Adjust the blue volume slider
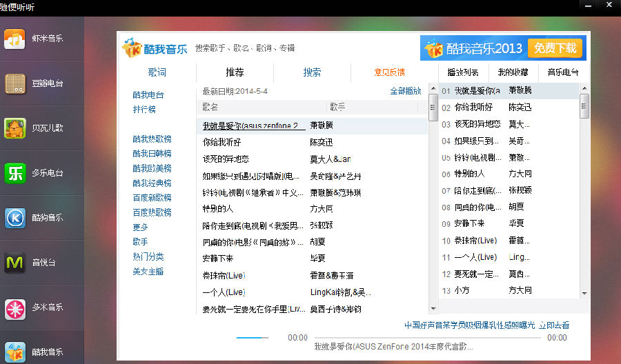621x364 pixels. 253,338
